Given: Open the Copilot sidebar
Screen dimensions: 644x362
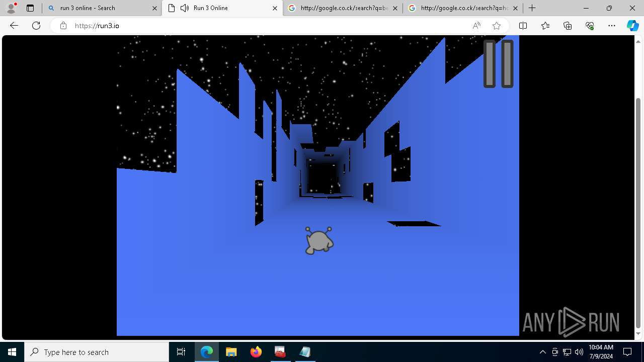Looking at the screenshot, I should pyautogui.click(x=632, y=26).
